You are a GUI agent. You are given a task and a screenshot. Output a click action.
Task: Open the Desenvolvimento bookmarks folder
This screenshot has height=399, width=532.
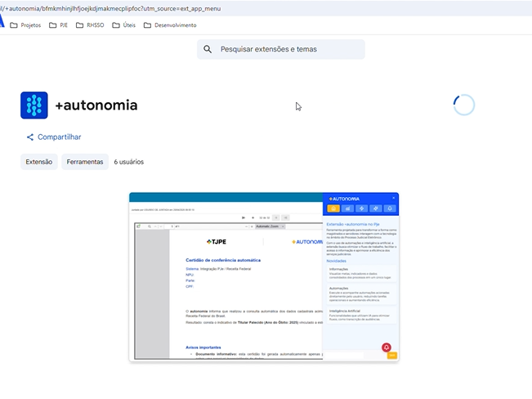(x=170, y=25)
